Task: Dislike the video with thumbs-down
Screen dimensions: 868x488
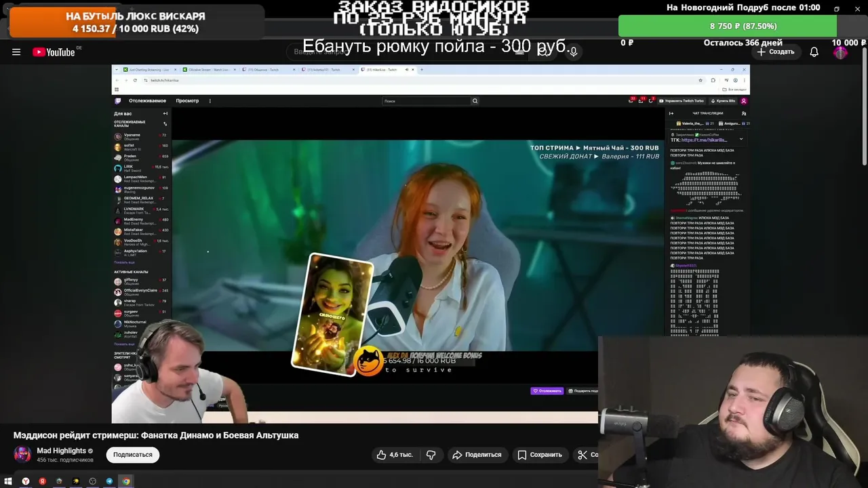Action: coord(431,455)
